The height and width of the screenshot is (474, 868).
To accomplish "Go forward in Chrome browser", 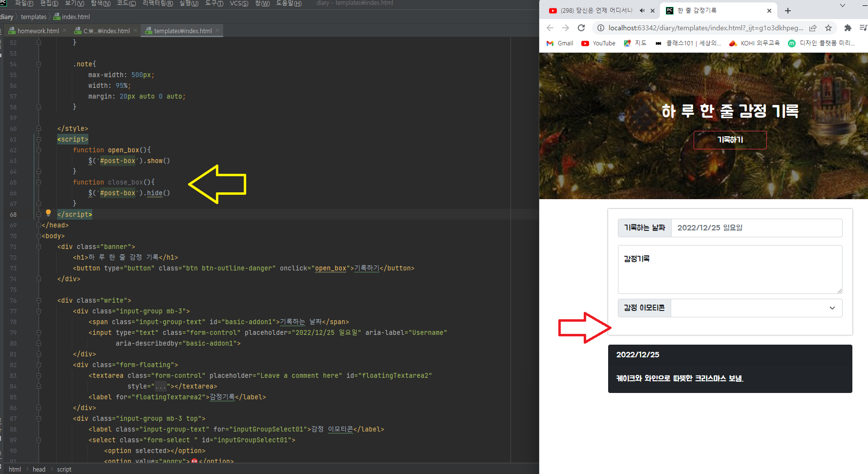I will point(566,28).
